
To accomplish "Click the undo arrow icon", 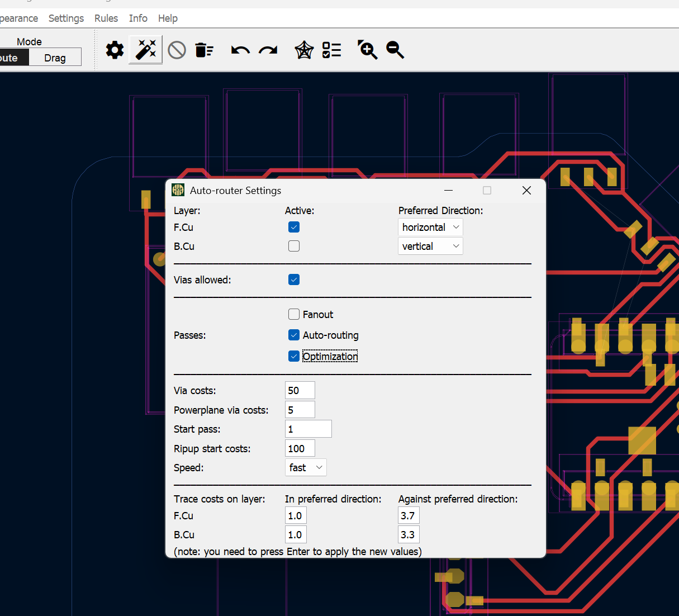I will [239, 50].
